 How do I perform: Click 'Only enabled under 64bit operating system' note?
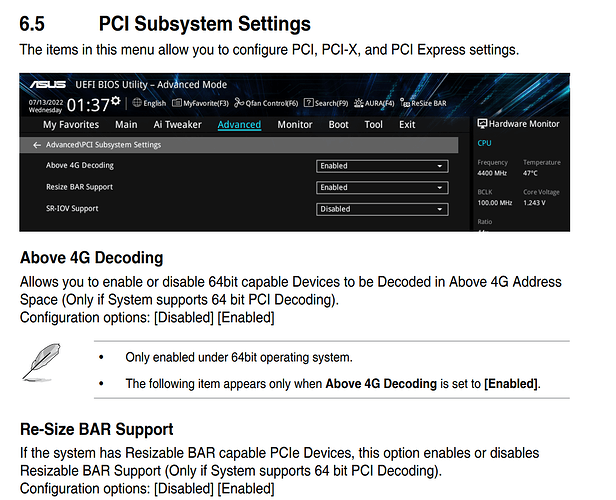(x=239, y=357)
